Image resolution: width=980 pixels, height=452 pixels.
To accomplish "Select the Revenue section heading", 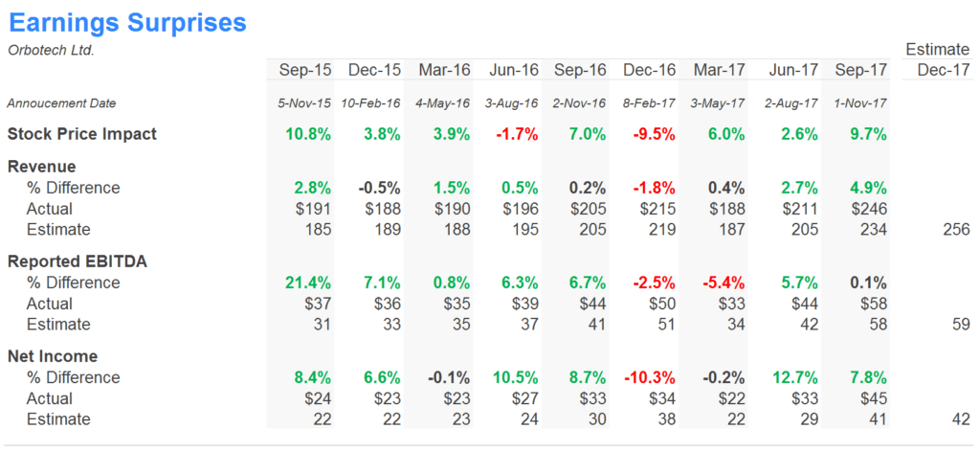I will click(x=43, y=167).
